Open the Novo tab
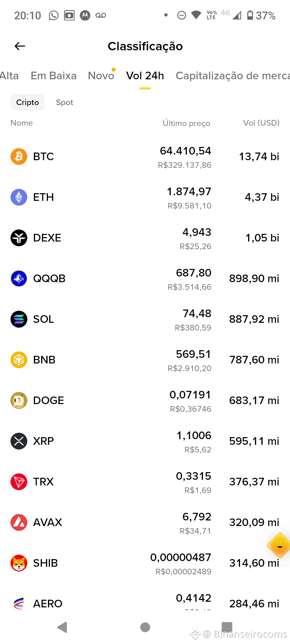The image size is (290, 644). point(101,76)
